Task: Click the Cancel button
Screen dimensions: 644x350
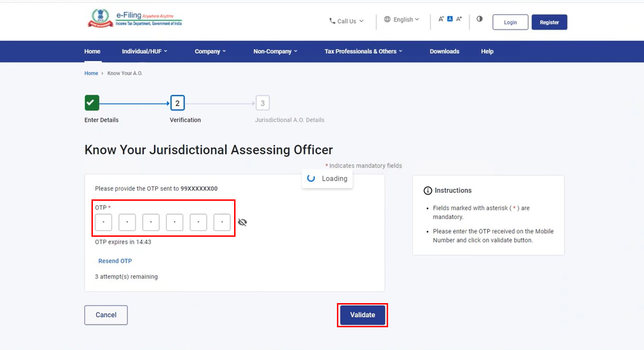Action: [106, 315]
